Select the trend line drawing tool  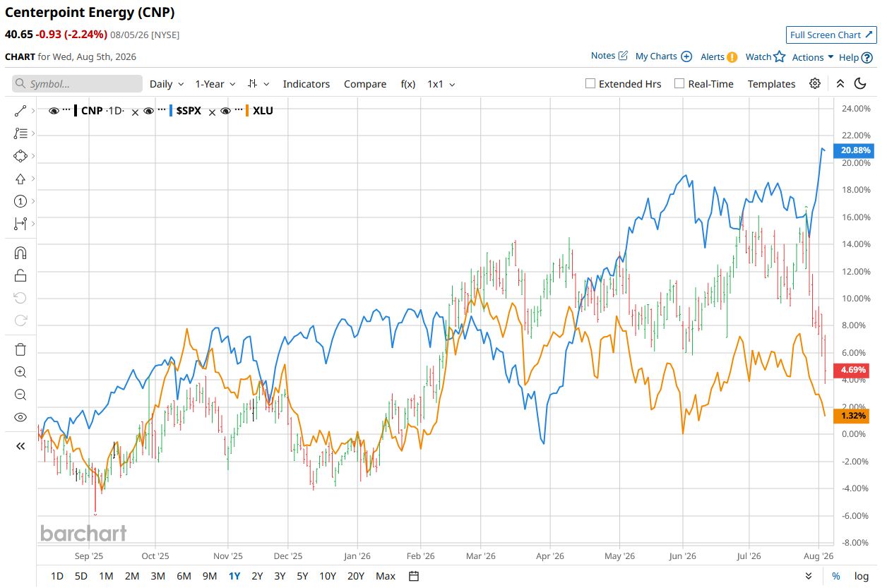pyautogui.click(x=20, y=111)
